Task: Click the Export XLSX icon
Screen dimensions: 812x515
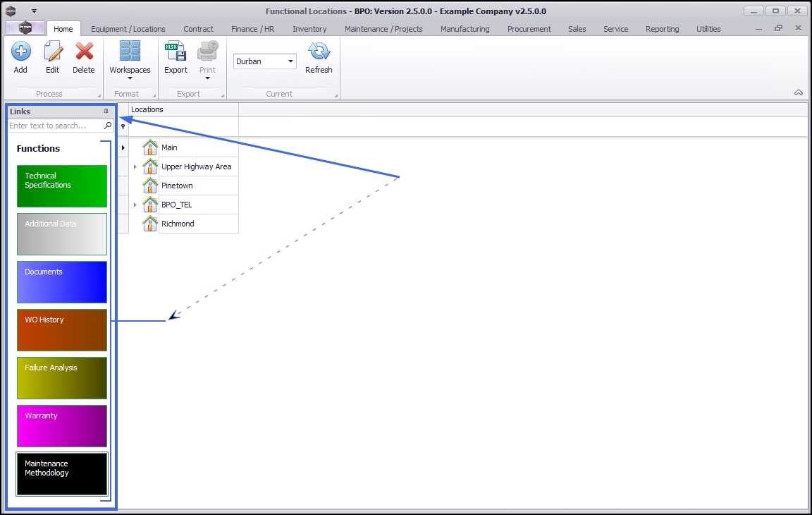Action: (176, 51)
